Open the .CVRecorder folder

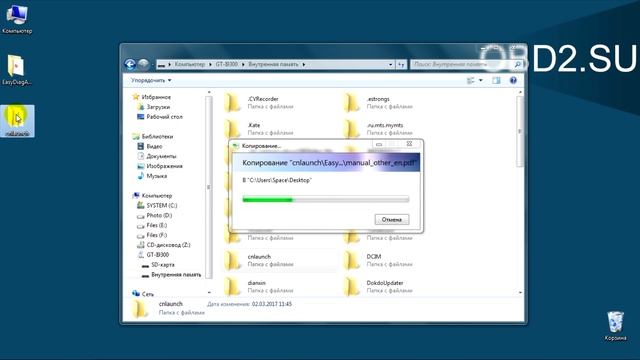tap(258, 102)
